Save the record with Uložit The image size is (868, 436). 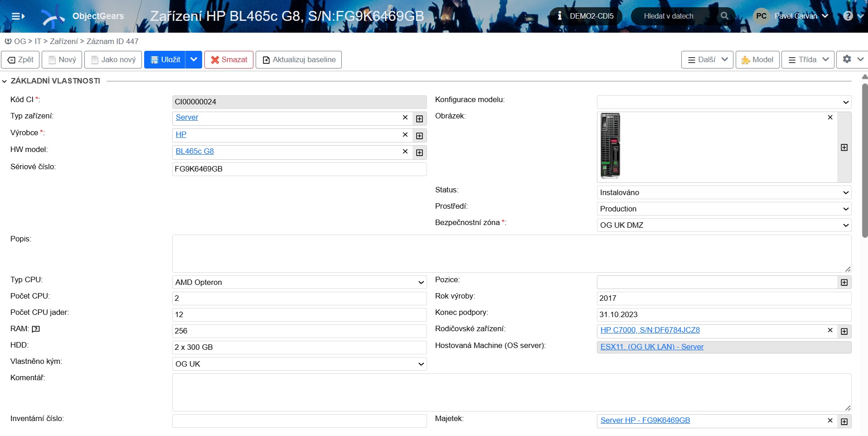pos(165,59)
